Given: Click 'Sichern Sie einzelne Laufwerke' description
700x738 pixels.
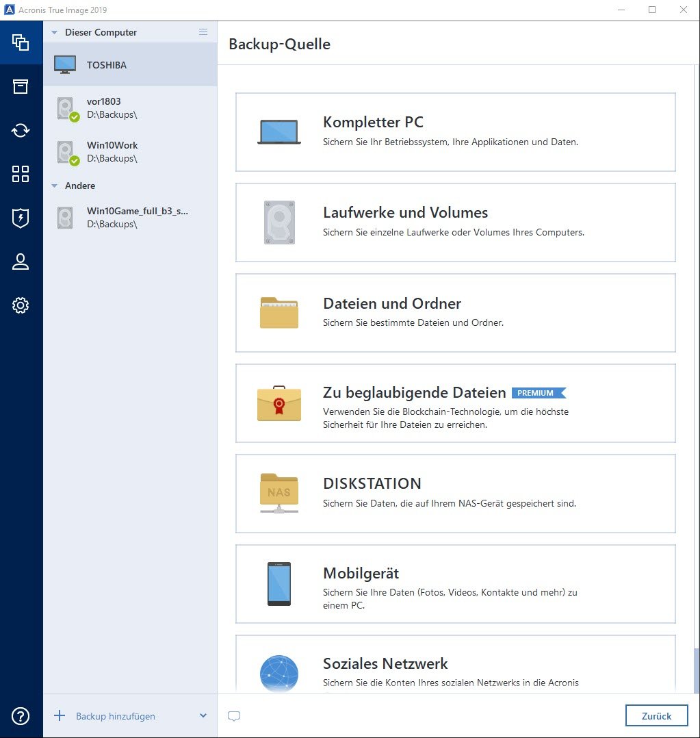Looking at the screenshot, I should tap(454, 233).
